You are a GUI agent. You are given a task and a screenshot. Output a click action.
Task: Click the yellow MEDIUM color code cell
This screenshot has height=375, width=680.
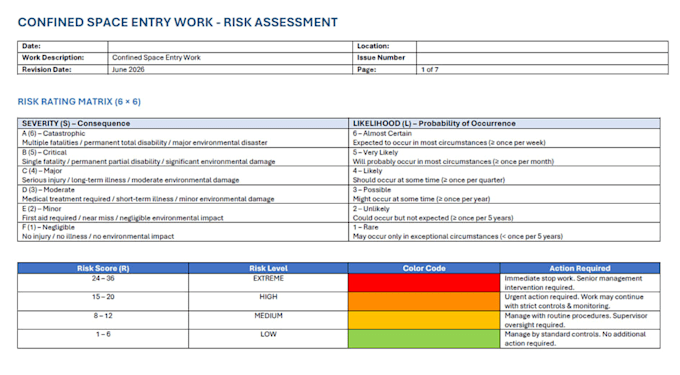[424, 320]
